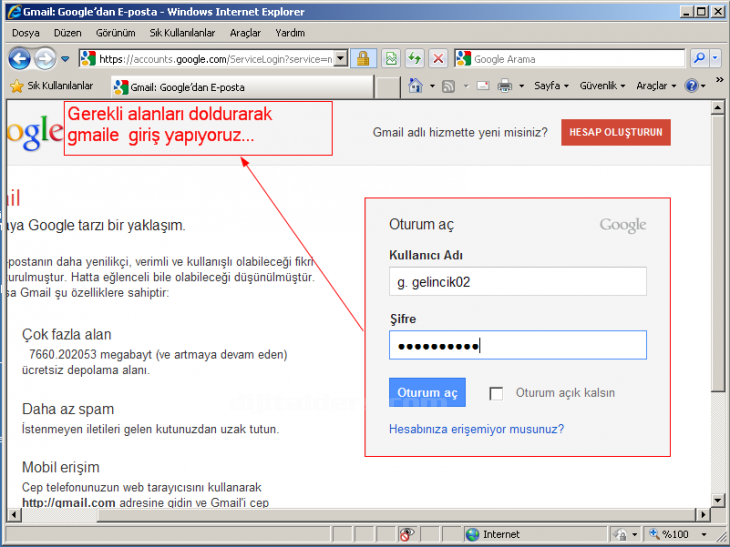Image resolution: width=730 pixels, height=547 pixels.
Task: Click the red Stop loading icon
Action: click(x=438, y=59)
